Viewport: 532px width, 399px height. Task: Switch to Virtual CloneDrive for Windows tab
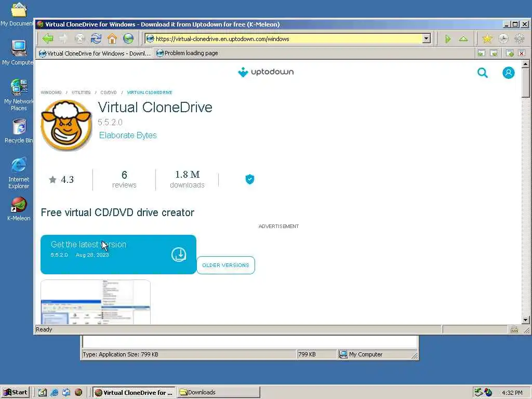95,54
